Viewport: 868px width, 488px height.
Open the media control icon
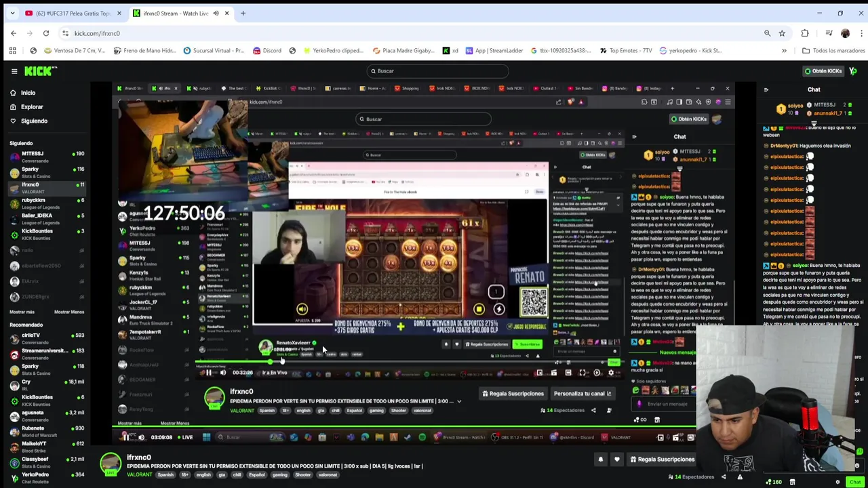point(829,33)
